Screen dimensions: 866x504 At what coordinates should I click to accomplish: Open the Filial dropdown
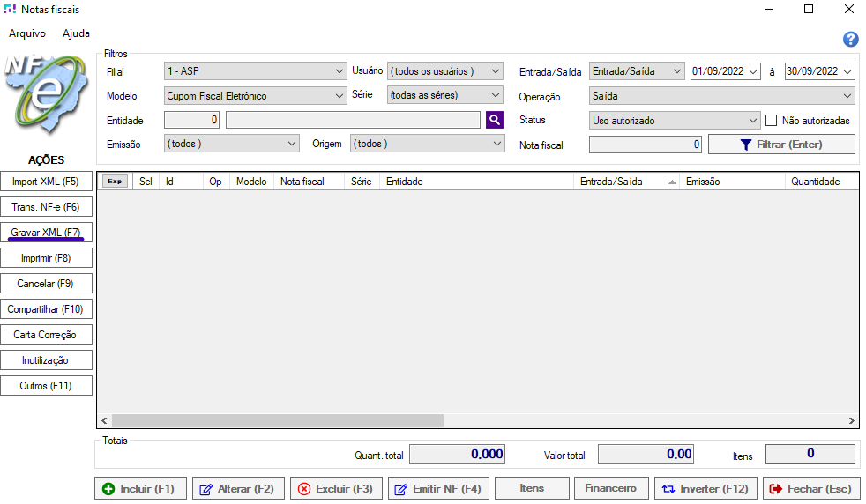click(x=256, y=71)
